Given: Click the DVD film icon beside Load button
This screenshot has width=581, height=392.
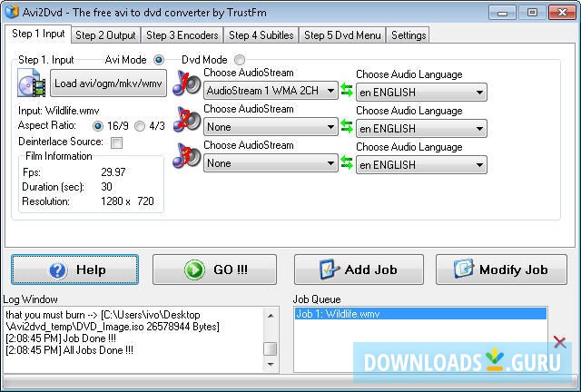Looking at the screenshot, I should click(32, 83).
